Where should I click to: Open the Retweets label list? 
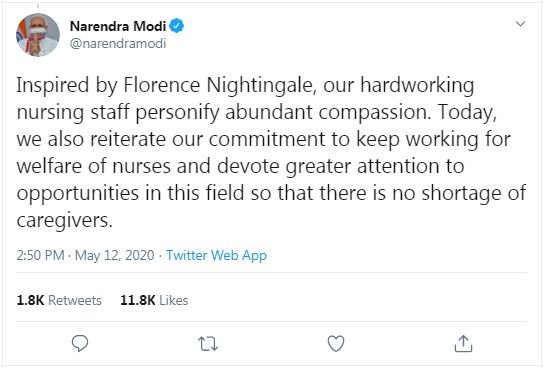tap(75, 300)
